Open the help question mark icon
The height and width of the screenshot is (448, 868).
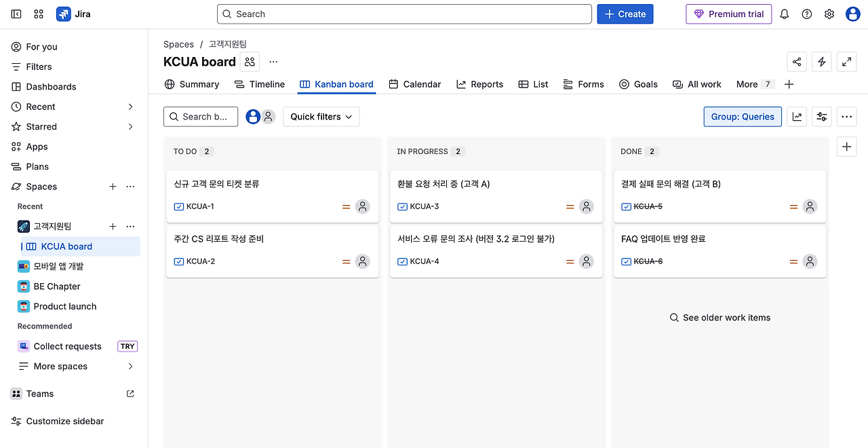807,14
